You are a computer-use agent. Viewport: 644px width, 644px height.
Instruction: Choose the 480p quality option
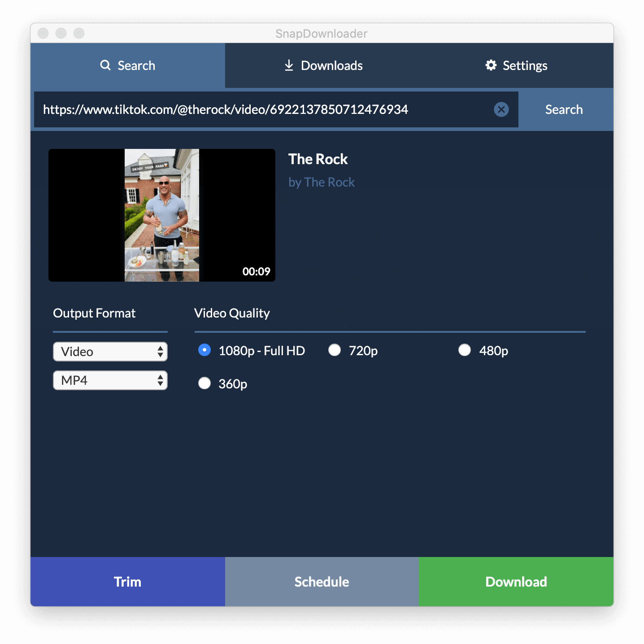tap(465, 350)
